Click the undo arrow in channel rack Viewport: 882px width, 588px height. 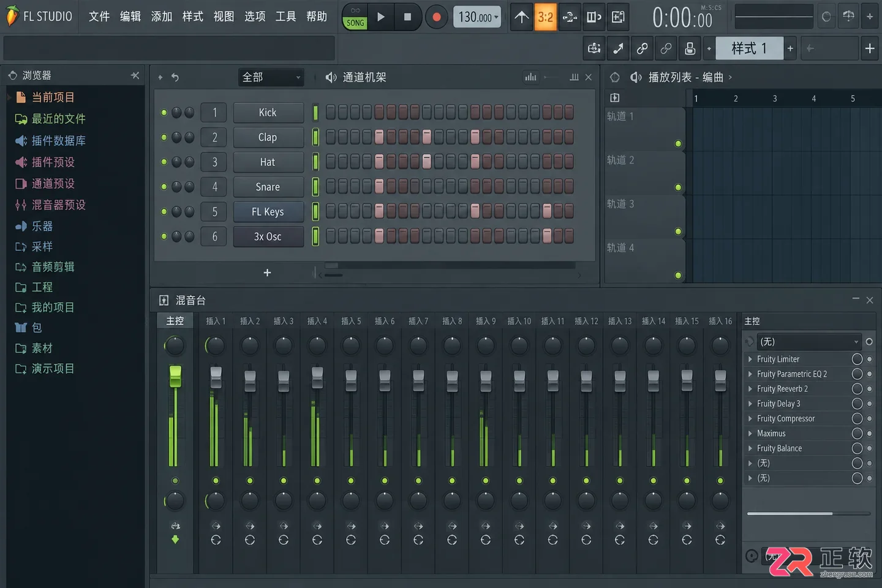(175, 77)
